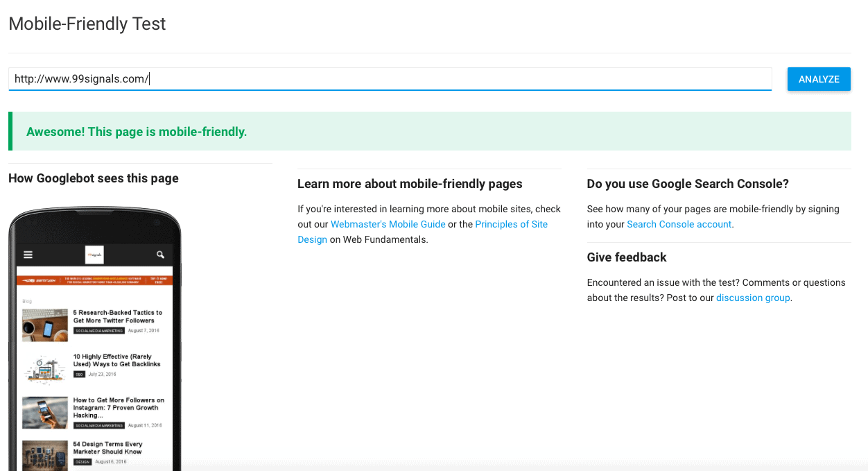868x471 pixels.
Task: Click the Twitter followers article thumbnail
Action: pyautogui.click(x=45, y=325)
